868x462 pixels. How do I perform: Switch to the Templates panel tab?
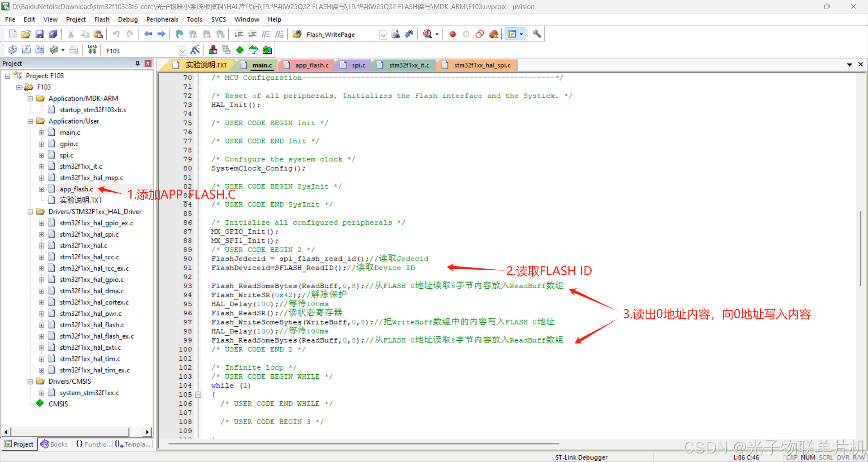tap(132, 444)
